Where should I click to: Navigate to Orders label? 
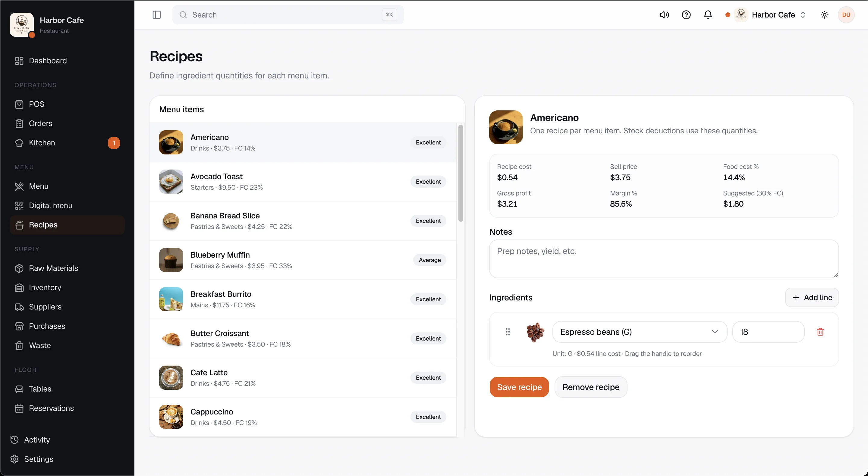[40, 123]
